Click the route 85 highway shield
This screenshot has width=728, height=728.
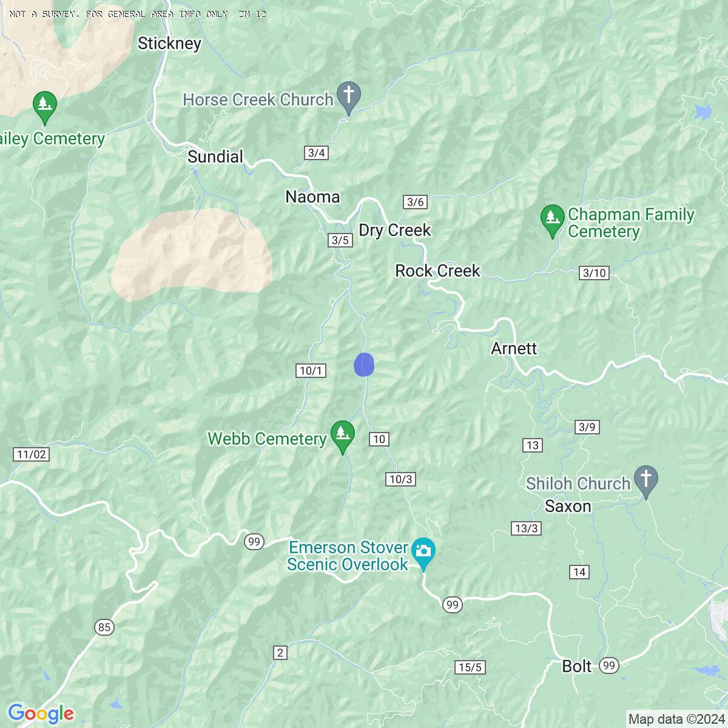coord(104,627)
